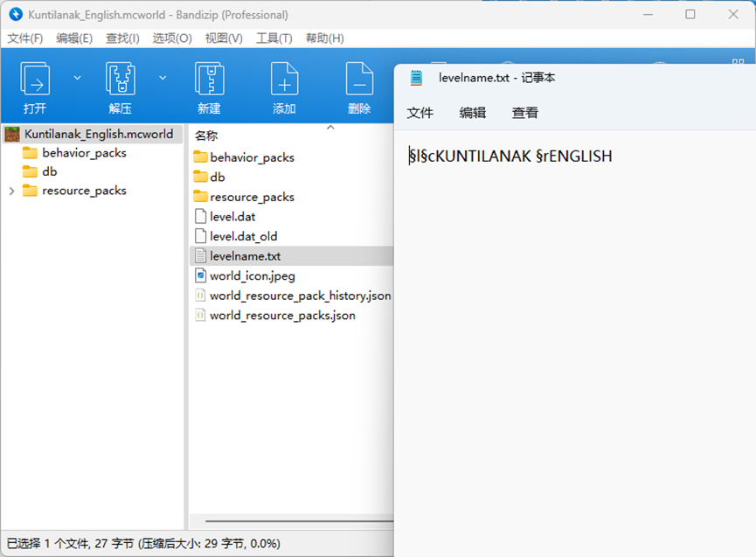
Task: Open the 编辑(E) menu in Bandizip
Action: tap(74, 38)
